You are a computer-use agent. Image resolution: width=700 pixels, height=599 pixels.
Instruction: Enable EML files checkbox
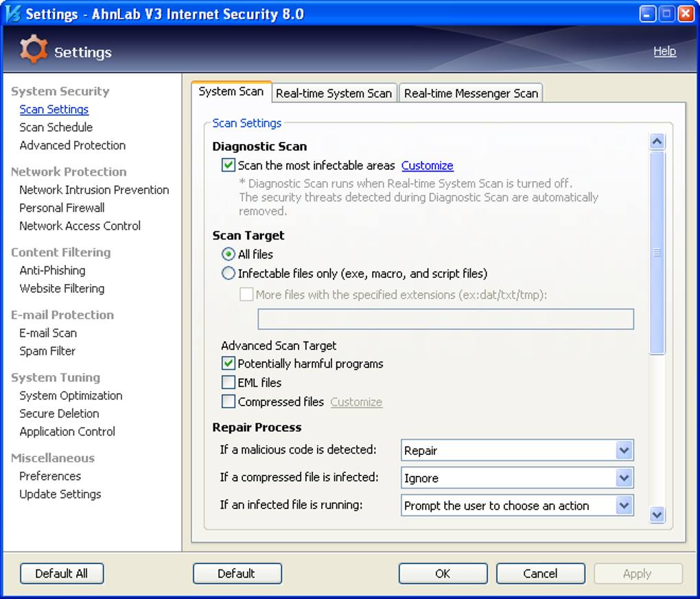[x=228, y=382]
